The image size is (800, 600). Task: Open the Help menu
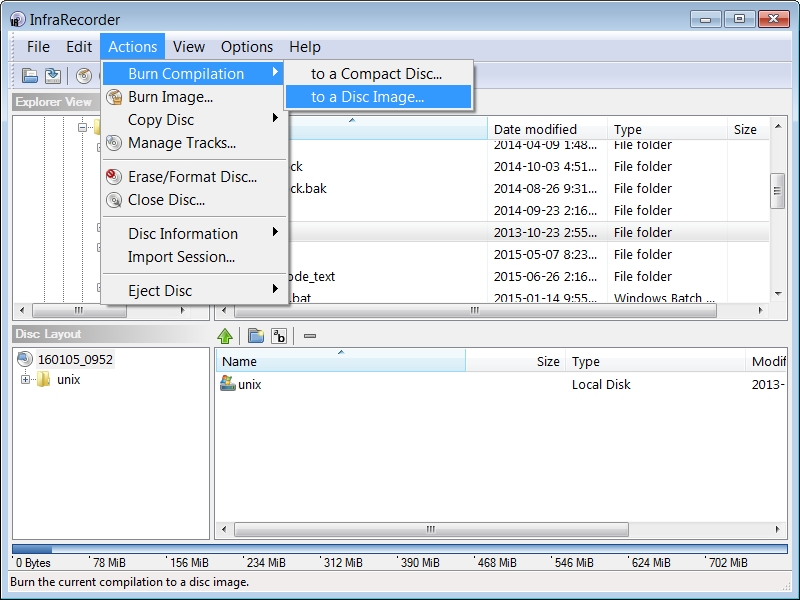coord(303,46)
